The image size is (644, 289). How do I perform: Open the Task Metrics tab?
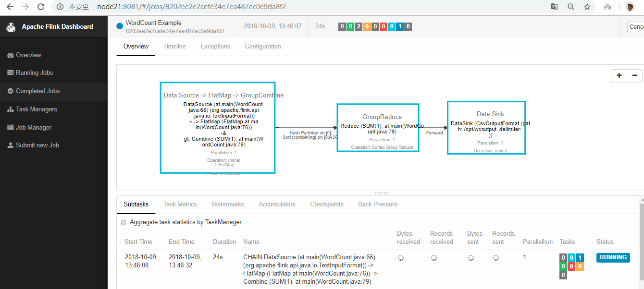click(x=180, y=205)
